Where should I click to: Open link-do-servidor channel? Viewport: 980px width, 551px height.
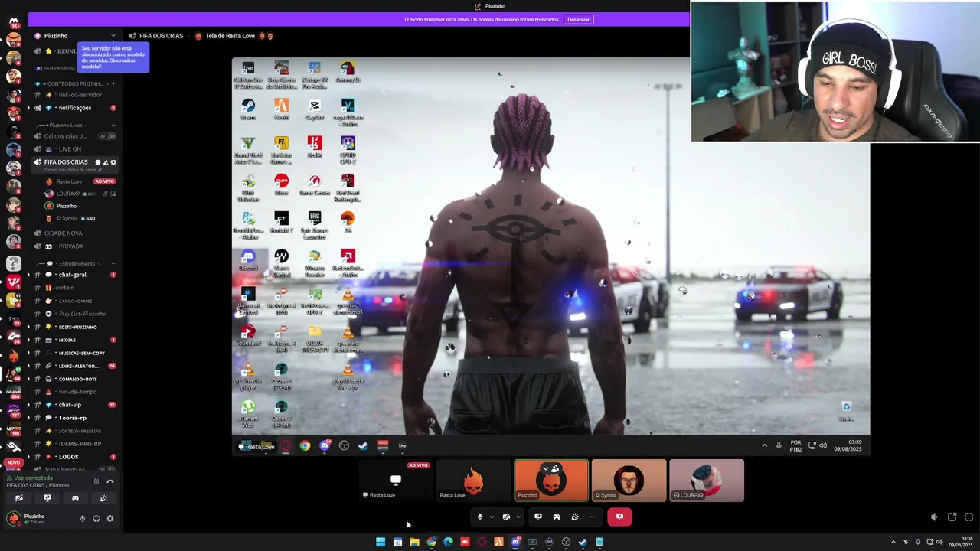(x=73, y=95)
